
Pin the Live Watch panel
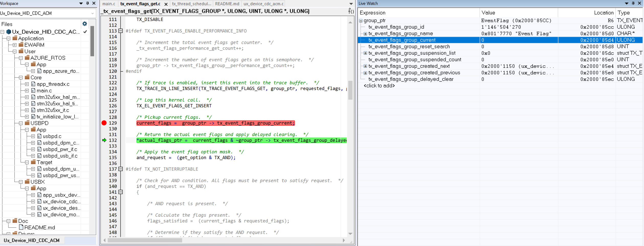point(633,3)
